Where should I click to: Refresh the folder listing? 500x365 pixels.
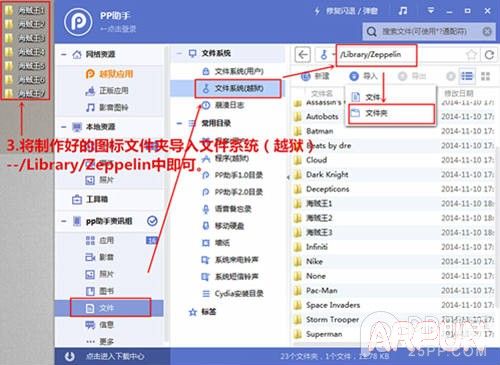(x=489, y=55)
